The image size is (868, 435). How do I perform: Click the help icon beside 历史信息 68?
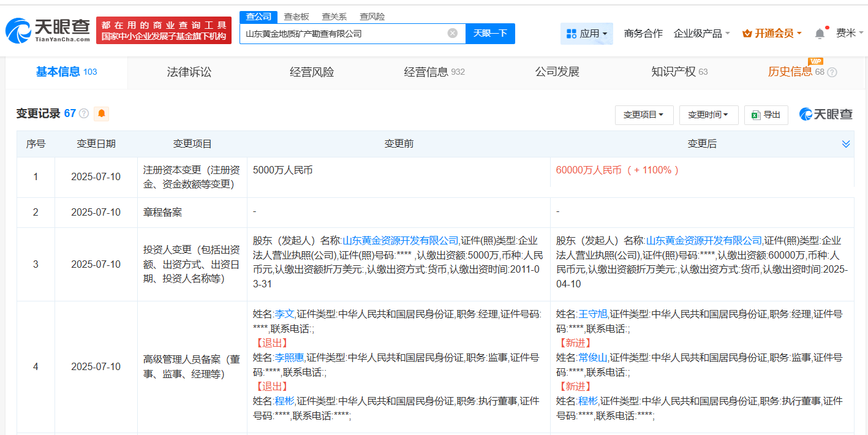(832, 72)
